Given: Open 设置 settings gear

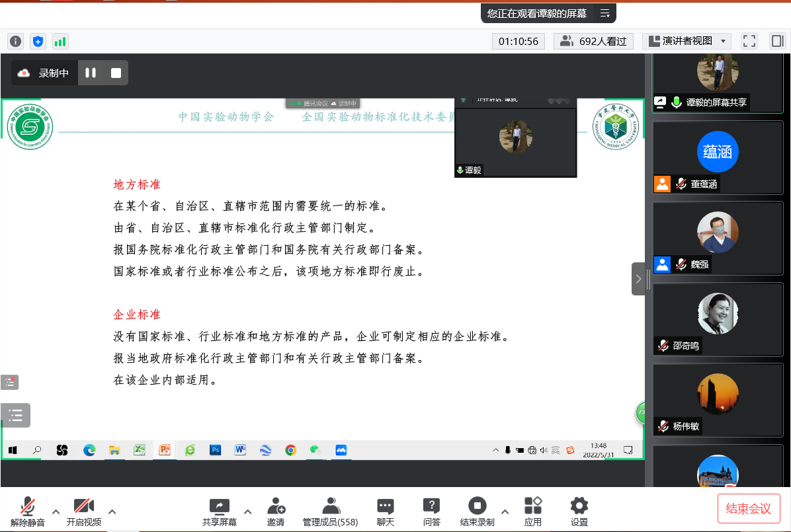Looking at the screenshot, I should click(x=579, y=512).
